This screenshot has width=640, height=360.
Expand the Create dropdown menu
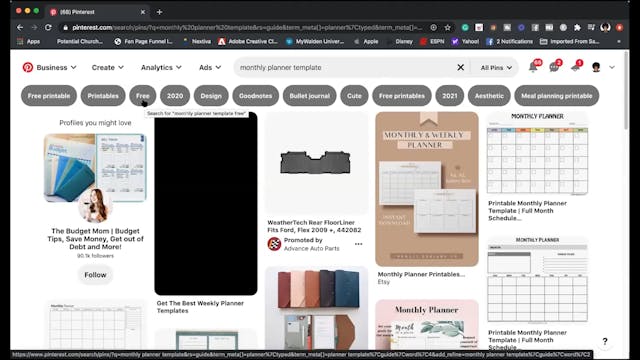(x=107, y=67)
